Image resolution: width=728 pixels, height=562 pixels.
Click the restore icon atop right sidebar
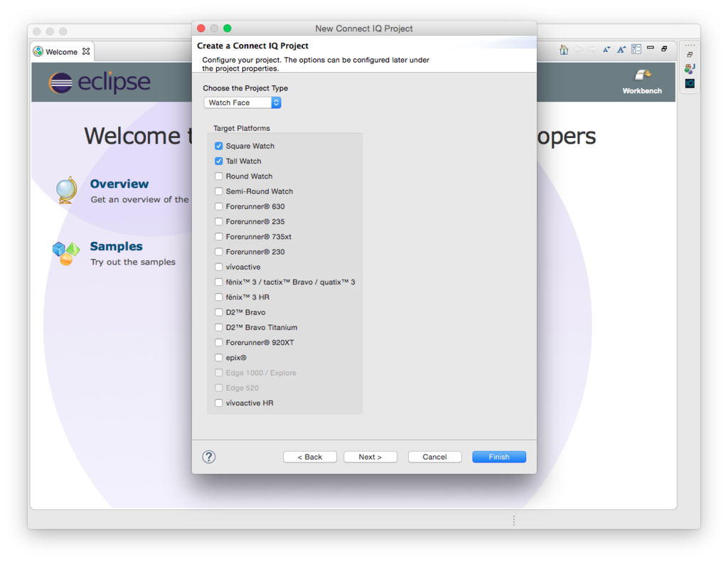pos(690,54)
